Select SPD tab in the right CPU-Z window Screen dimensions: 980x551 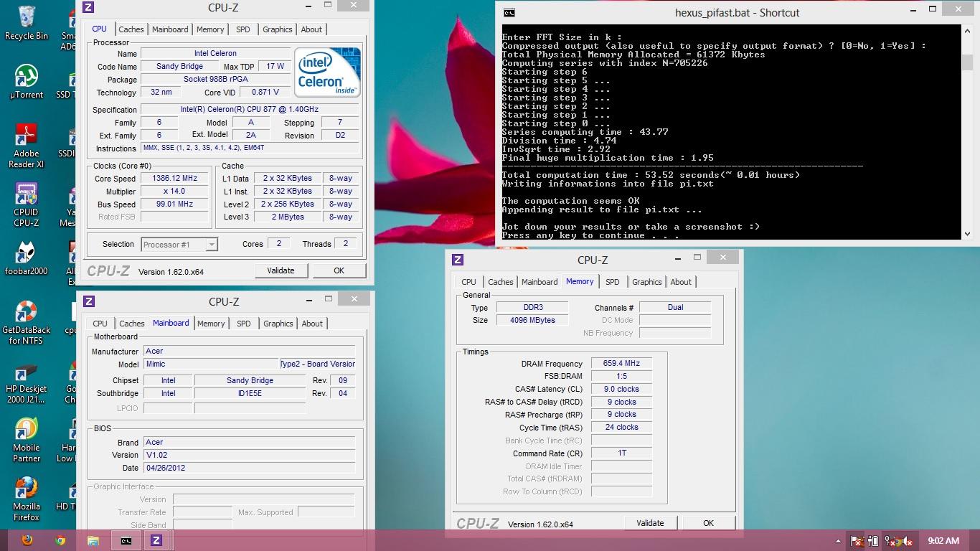(x=613, y=282)
